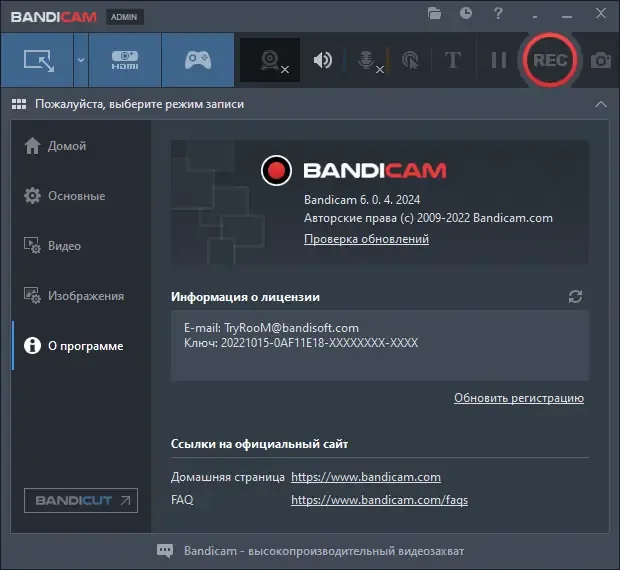The image size is (620, 570).
Task: Click the pause recording button
Action: 499,60
